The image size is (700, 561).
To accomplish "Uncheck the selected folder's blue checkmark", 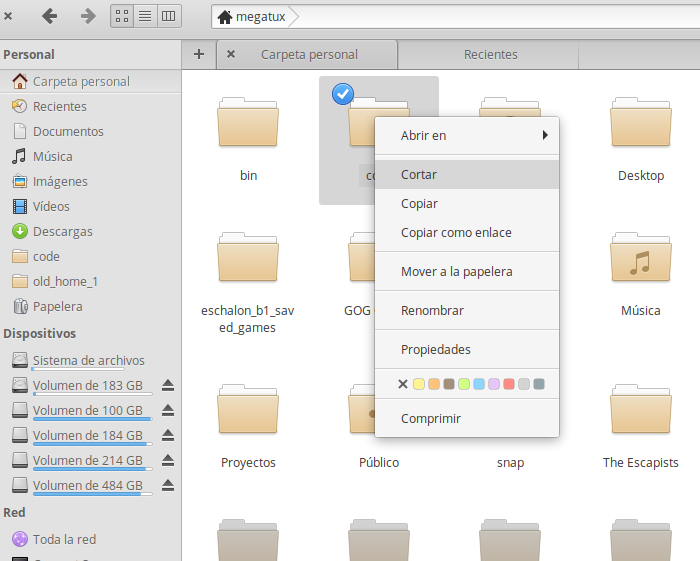I will tap(343, 94).
